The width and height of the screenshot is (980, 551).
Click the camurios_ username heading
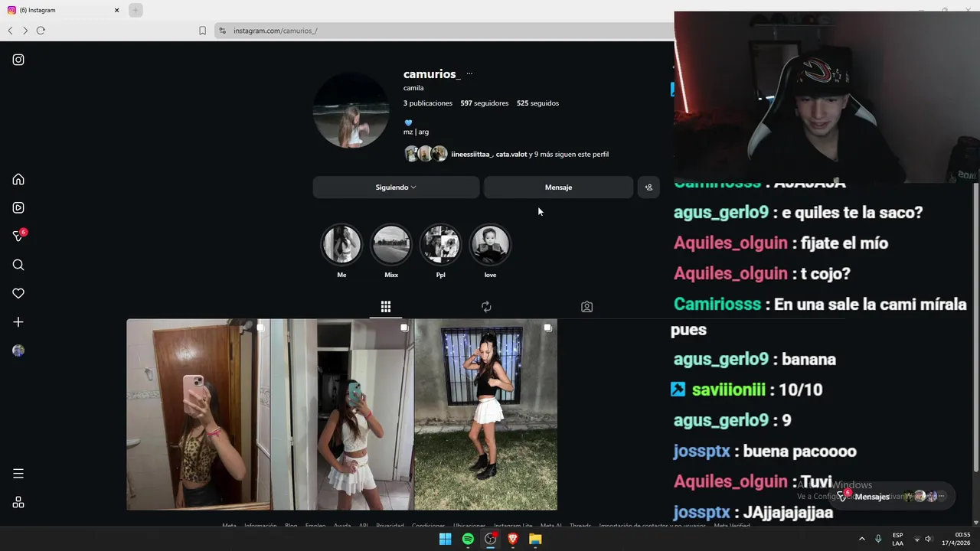click(432, 74)
